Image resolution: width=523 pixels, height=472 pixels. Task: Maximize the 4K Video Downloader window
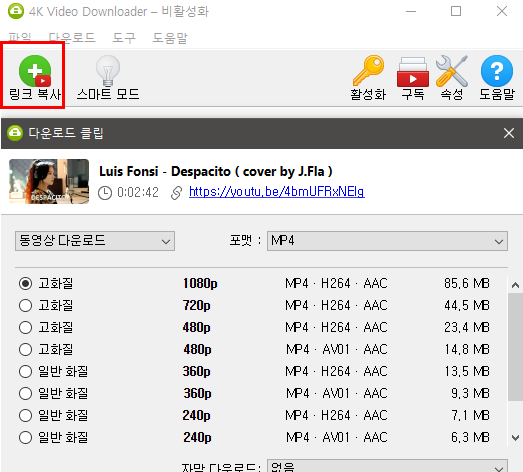point(456,11)
